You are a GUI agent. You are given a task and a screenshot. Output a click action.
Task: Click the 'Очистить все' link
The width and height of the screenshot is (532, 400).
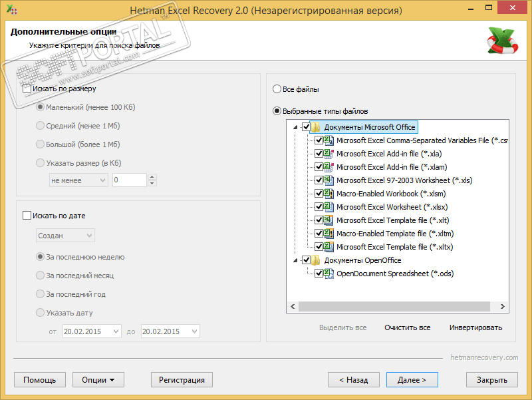[407, 327]
